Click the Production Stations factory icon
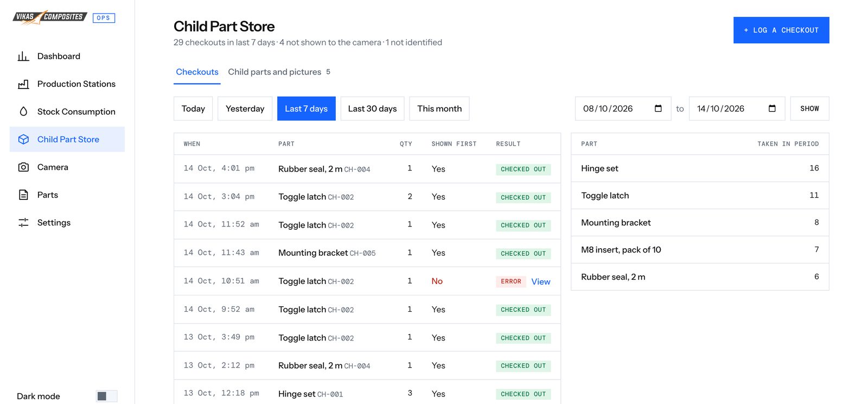This screenshot has width=868, height=404. pos(23,84)
